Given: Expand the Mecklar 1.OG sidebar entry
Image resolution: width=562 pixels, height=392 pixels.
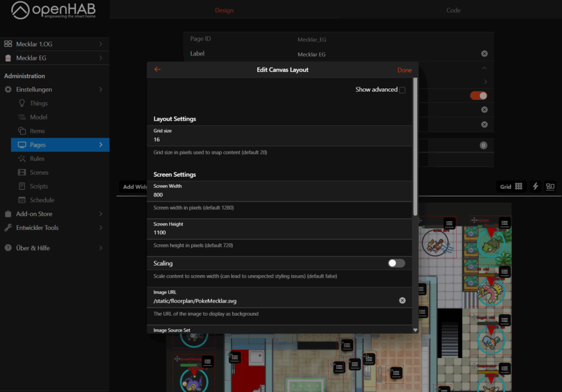Looking at the screenshot, I should click(101, 44).
